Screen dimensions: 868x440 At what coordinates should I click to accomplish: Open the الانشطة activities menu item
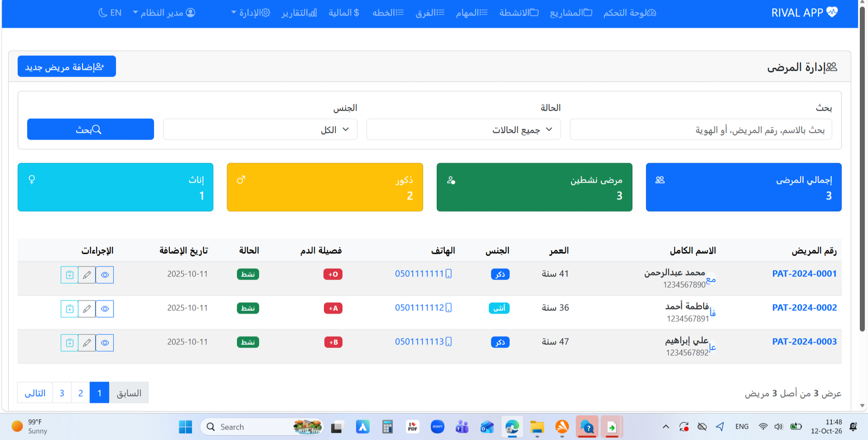coord(519,12)
